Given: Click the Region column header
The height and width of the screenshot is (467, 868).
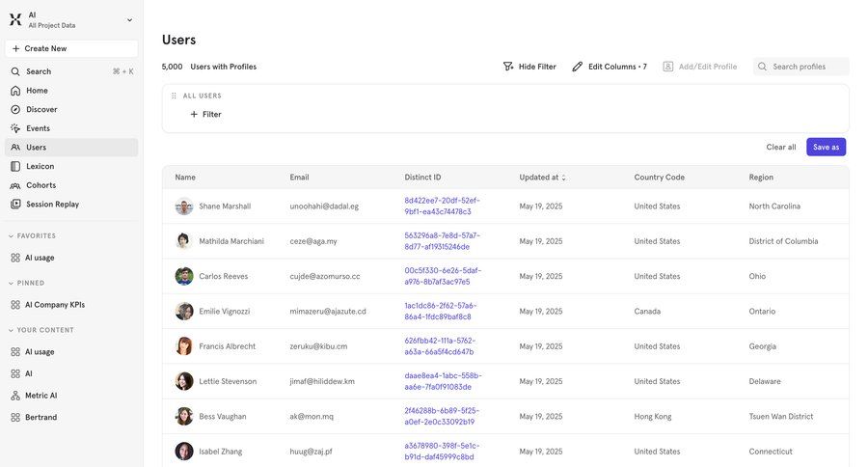Looking at the screenshot, I should [x=761, y=178].
